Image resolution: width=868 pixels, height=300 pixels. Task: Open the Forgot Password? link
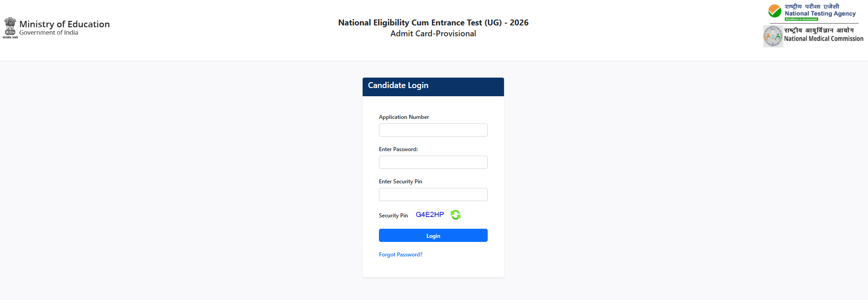[401, 255]
